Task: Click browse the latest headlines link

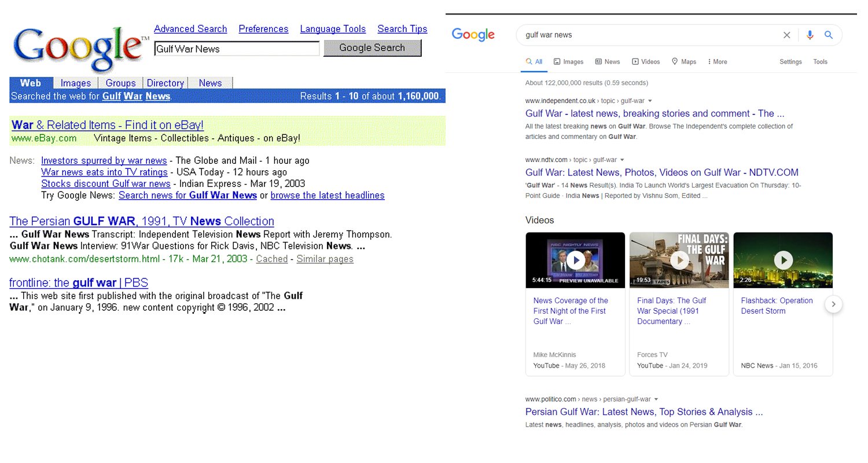Action: 328,196
